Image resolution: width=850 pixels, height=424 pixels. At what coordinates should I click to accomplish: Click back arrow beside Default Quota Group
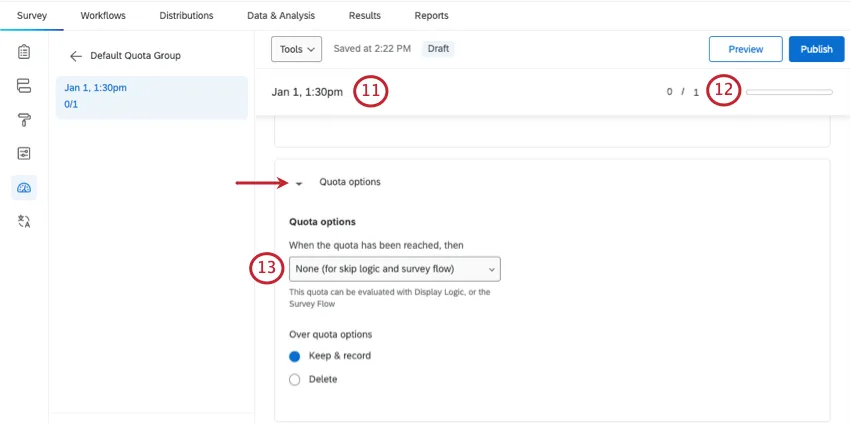pos(75,56)
